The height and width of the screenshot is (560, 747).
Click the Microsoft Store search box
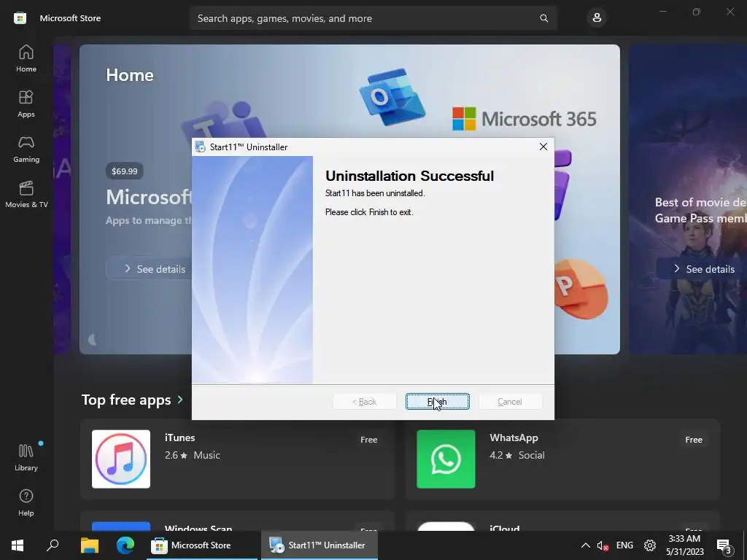[373, 18]
